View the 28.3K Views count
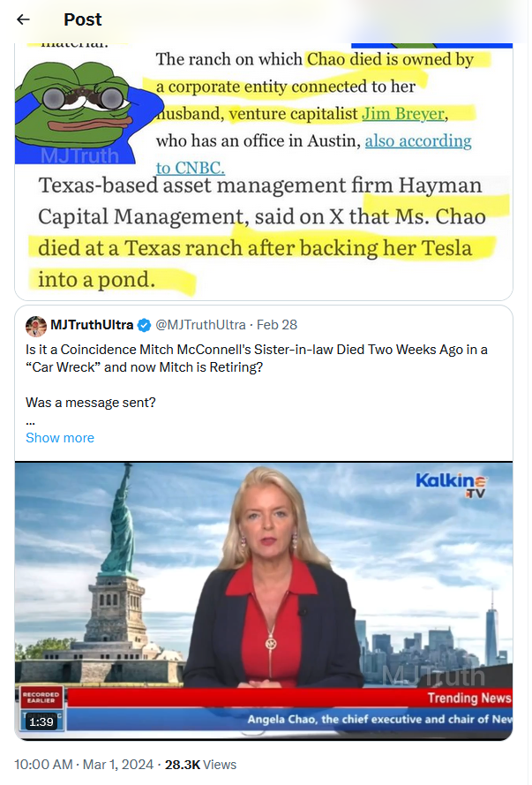The width and height of the screenshot is (532, 785). [x=200, y=765]
